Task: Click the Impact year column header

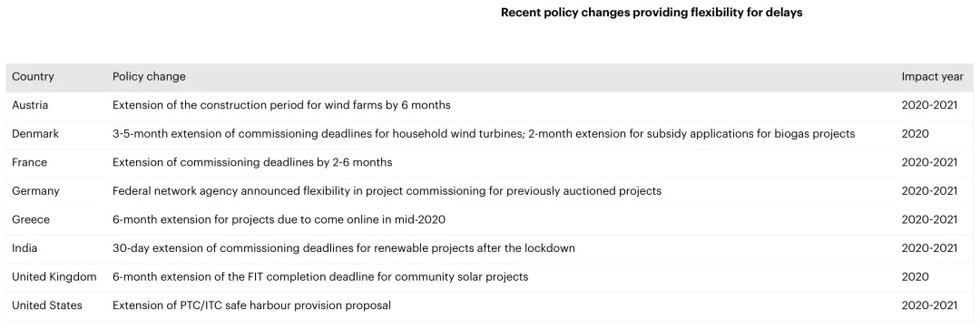Action: [x=932, y=77]
